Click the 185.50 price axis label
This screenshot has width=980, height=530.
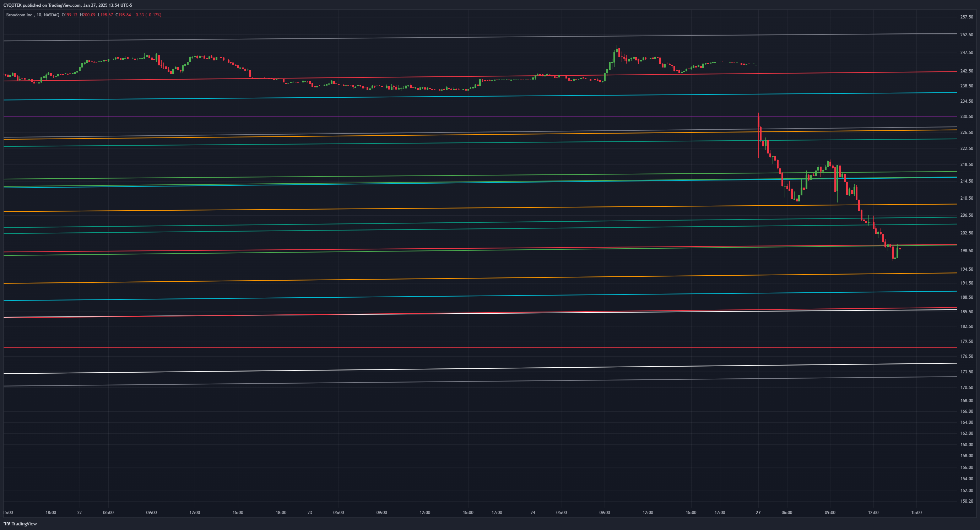(967, 312)
